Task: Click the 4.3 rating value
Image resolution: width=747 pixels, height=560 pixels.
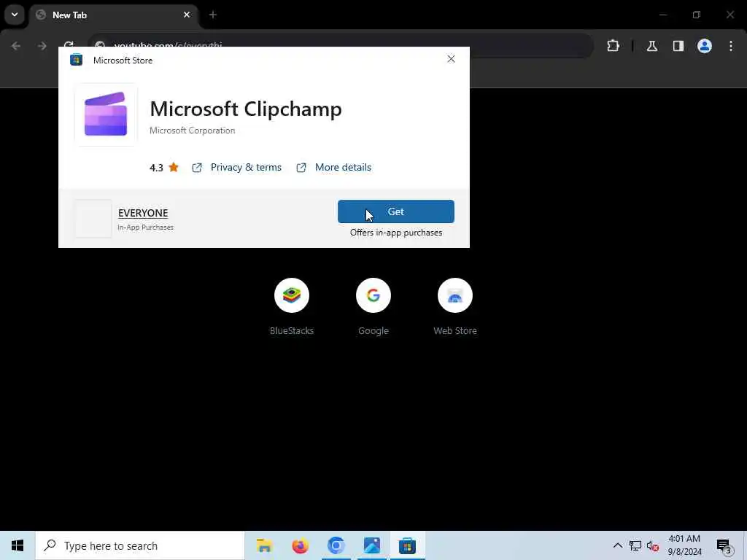Action: [x=156, y=168]
